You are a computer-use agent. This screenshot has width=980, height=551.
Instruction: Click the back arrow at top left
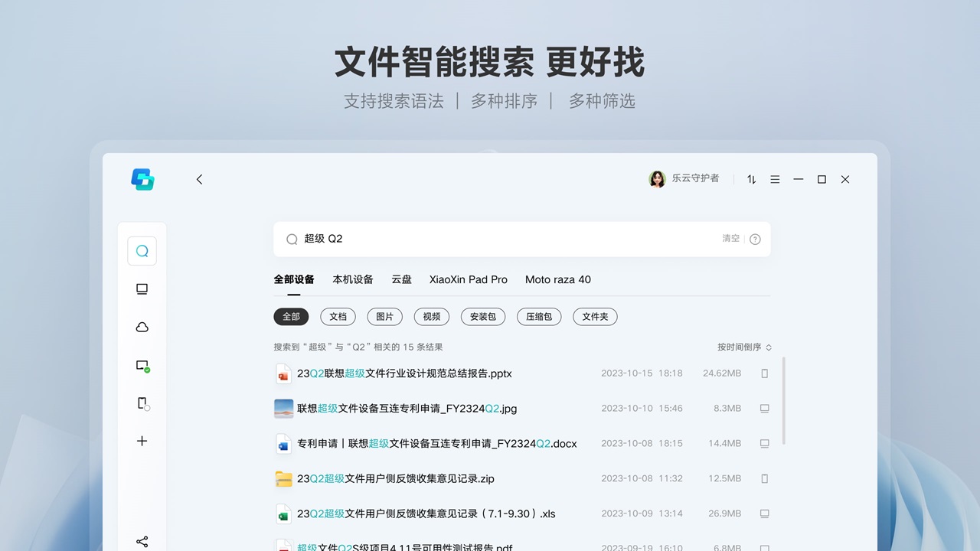pyautogui.click(x=199, y=179)
